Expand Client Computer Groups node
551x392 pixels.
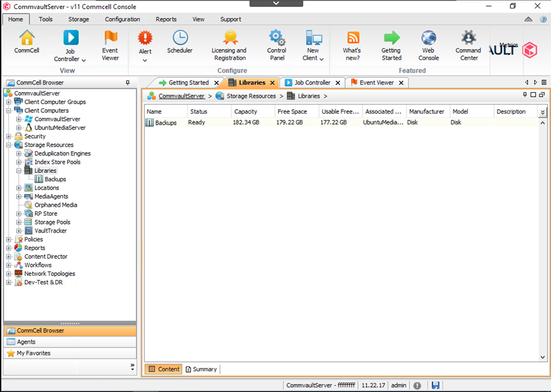(9, 102)
